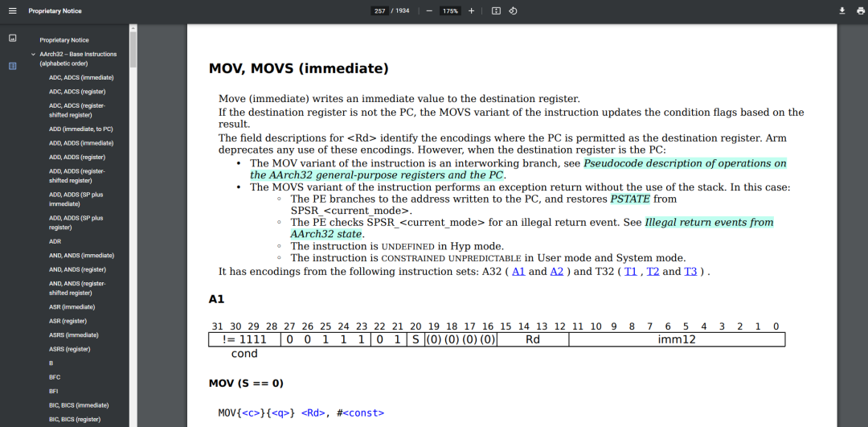This screenshot has height=427, width=868.
Task: Open Illegal return events from AArch32 link
Action: [x=532, y=228]
